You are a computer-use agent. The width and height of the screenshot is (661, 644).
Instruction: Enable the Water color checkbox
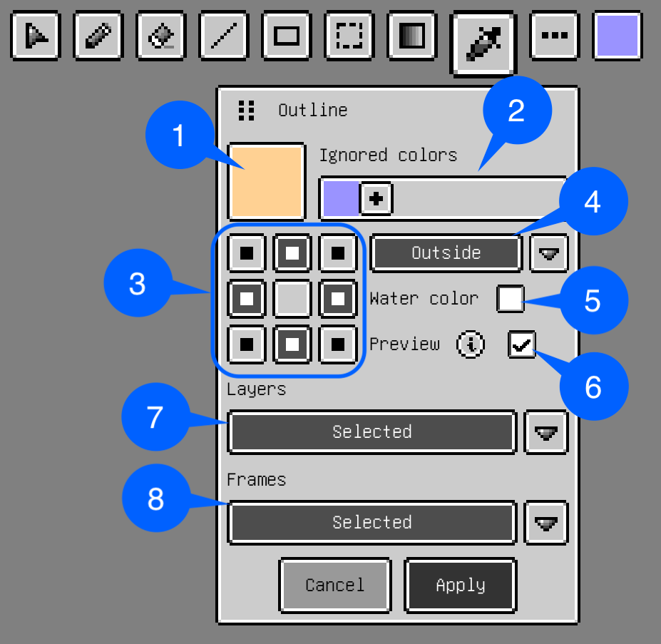click(511, 299)
